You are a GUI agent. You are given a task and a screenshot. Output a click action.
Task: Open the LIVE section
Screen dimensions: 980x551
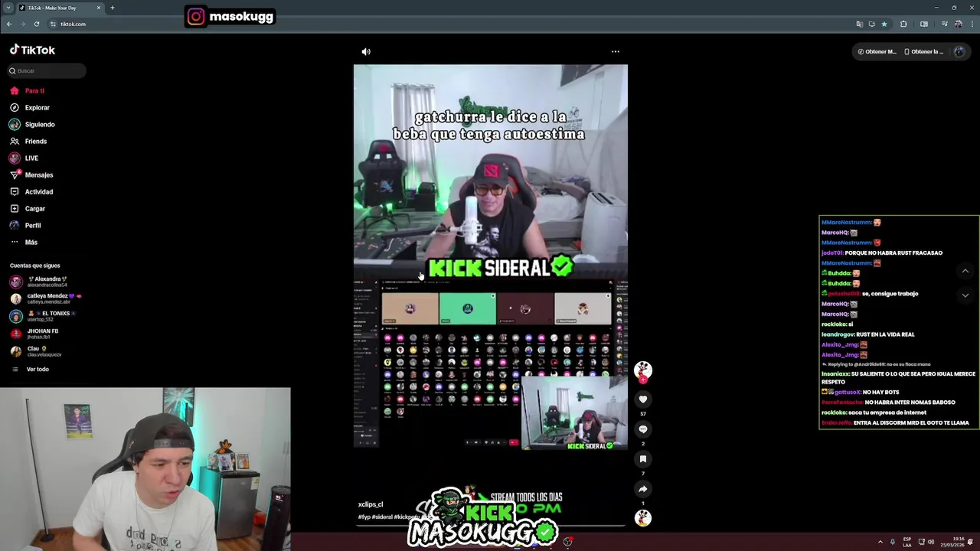24,158
